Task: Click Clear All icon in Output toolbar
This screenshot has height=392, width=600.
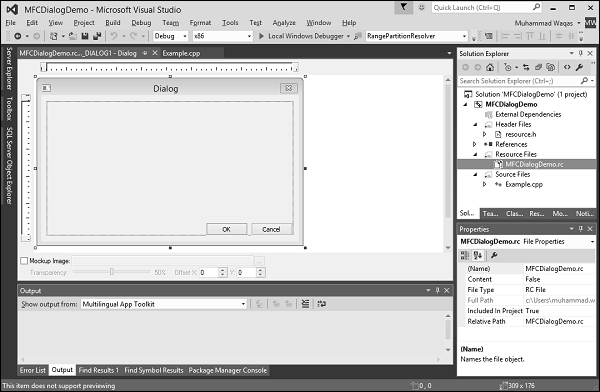Action: (305, 304)
